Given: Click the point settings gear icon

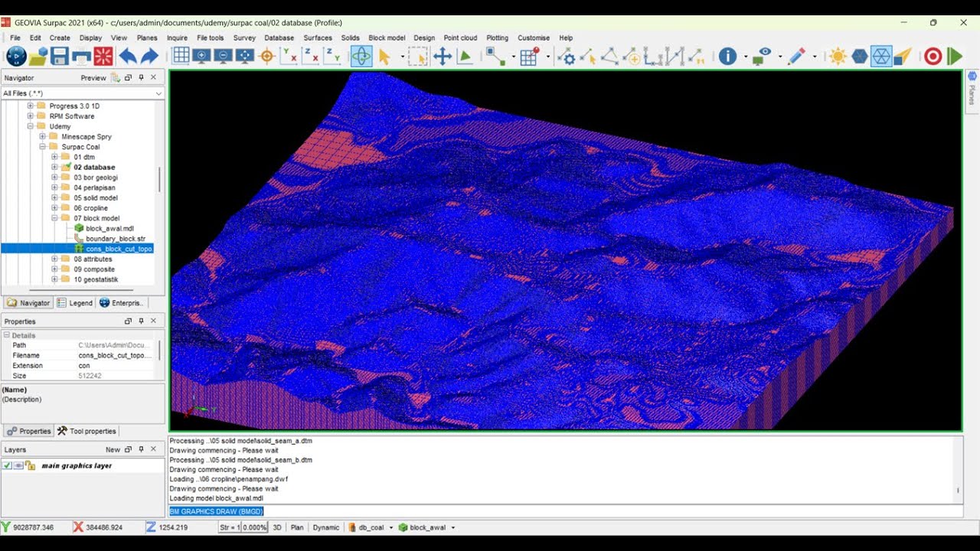Looking at the screenshot, I should [566, 57].
